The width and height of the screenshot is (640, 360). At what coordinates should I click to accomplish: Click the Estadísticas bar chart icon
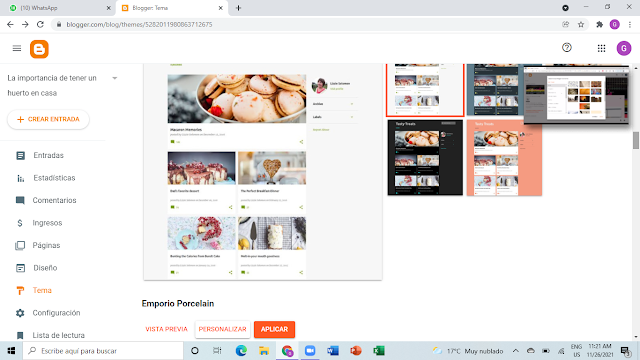(x=20, y=178)
